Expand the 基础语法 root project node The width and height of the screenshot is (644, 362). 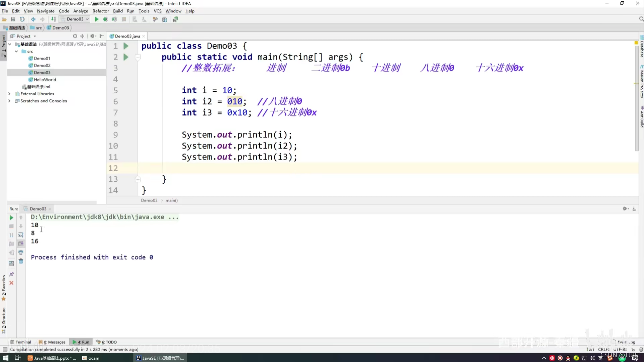[10, 44]
